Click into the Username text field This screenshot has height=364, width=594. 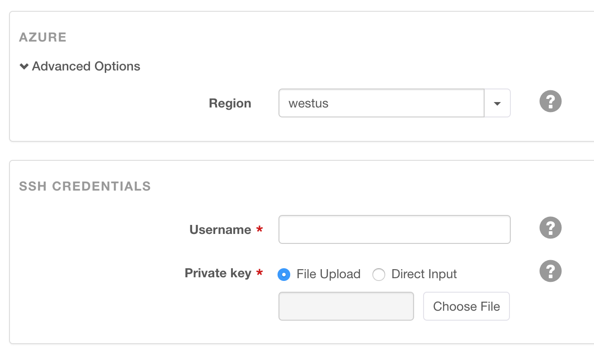click(394, 229)
